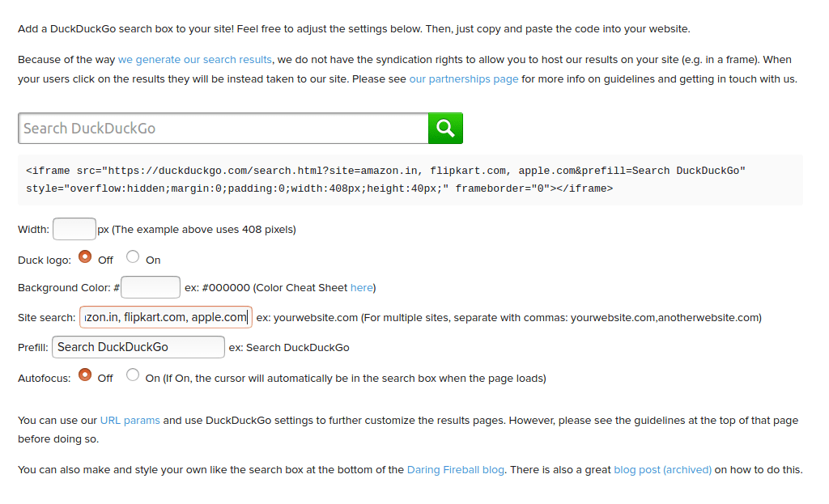Visit the "our partnerships page" link
Screen dimensions: 829x504
click(463, 79)
